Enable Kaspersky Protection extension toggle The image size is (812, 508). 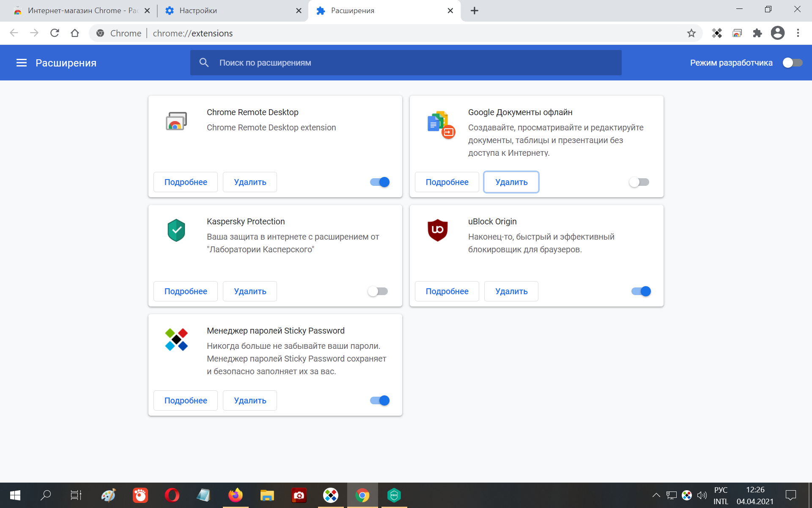click(378, 291)
